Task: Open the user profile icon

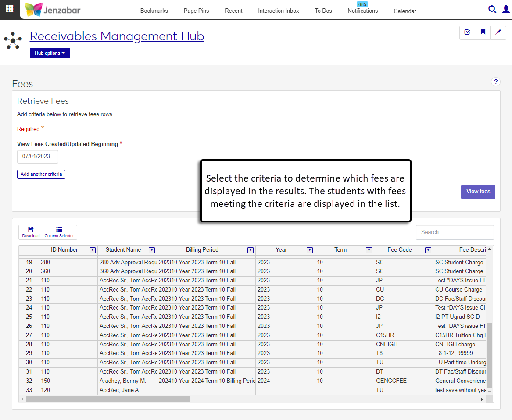Action: (506, 9)
